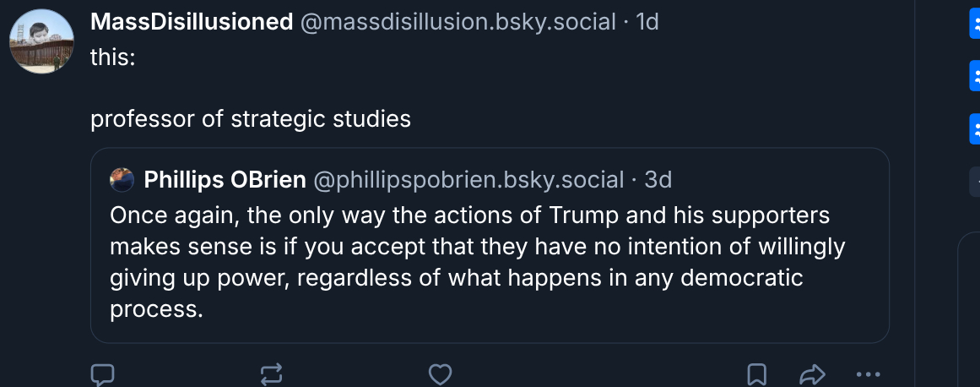Click the @phillipspobrien.bsky.social handle
The width and height of the screenshot is (980, 387).
(x=468, y=180)
